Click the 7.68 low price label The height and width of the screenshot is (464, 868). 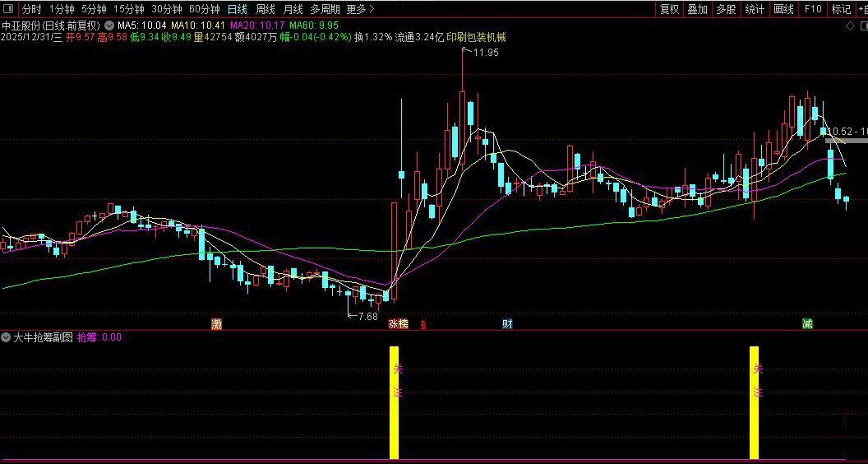click(x=367, y=317)
